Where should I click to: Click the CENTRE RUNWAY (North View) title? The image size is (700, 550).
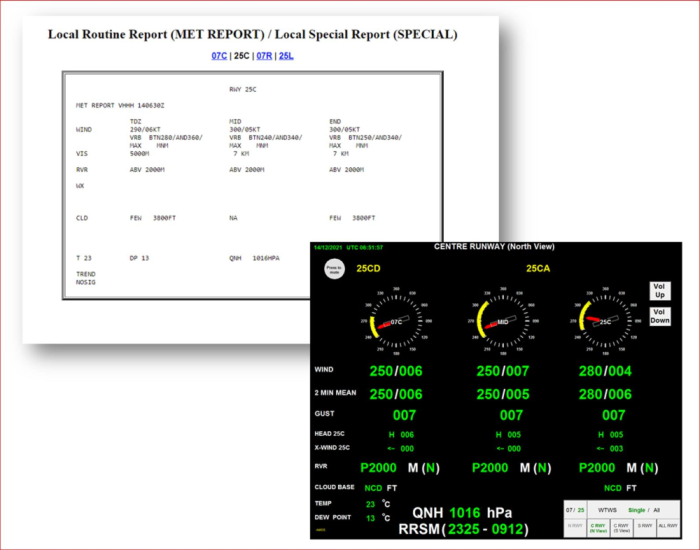[x=494, y=246]
